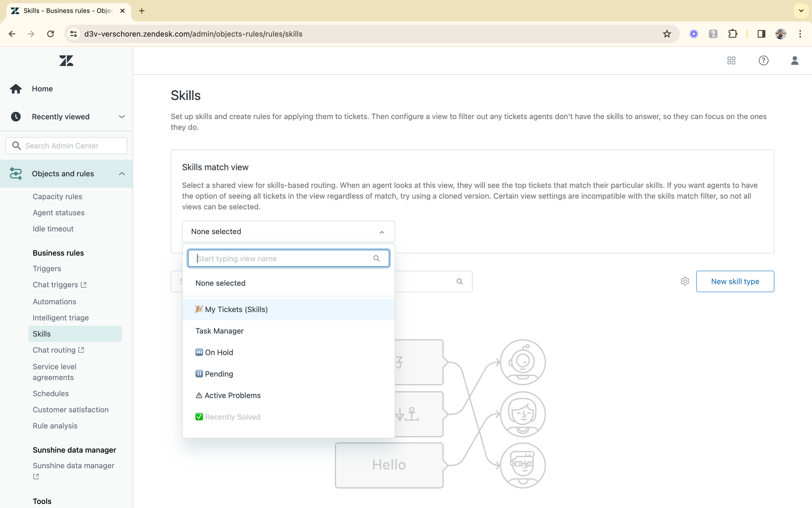This screenshot has height=508, width=812.
Task: Click the New skill type button
Action: [735, 281]
